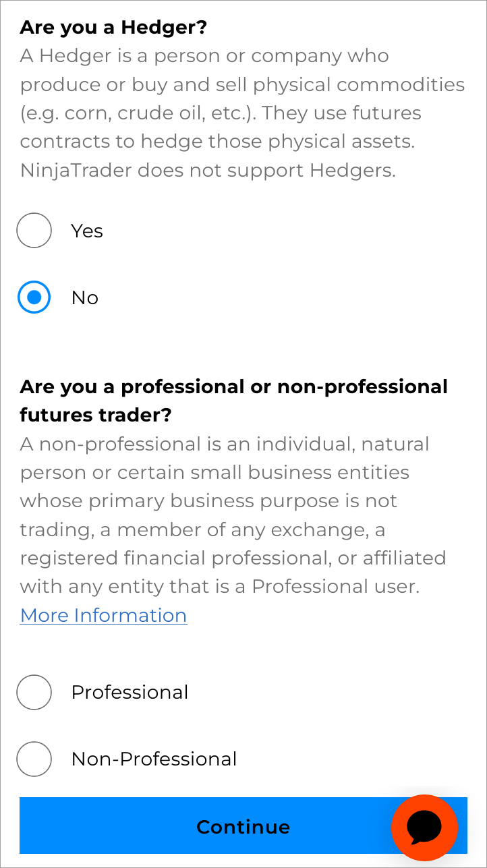Tap the "Professional" option label text
Screen dimensions: 487x868
130,692
